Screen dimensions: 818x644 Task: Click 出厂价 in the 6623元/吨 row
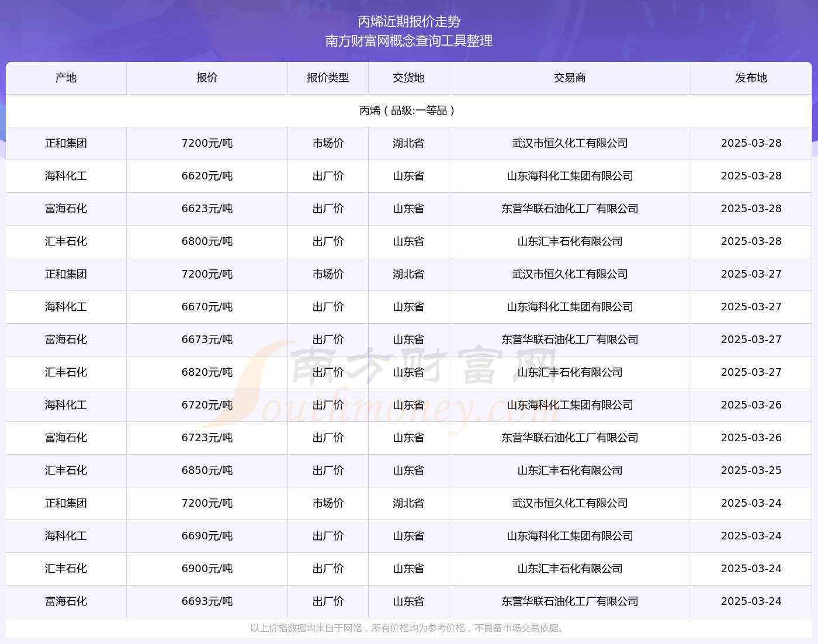328,209
